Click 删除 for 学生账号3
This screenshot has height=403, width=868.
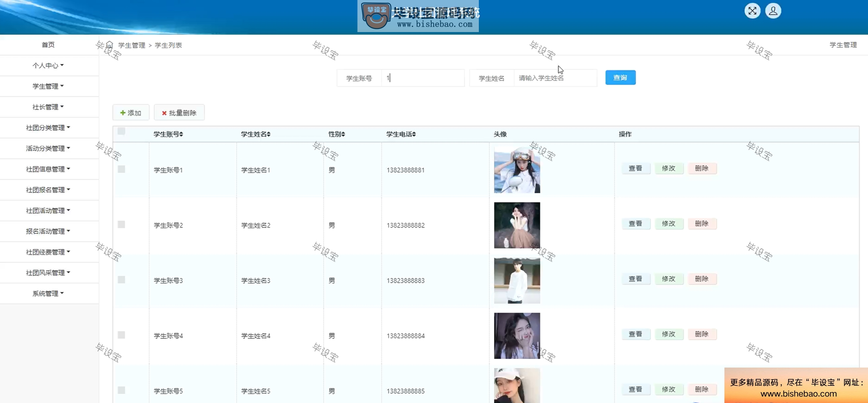point(702,279)
